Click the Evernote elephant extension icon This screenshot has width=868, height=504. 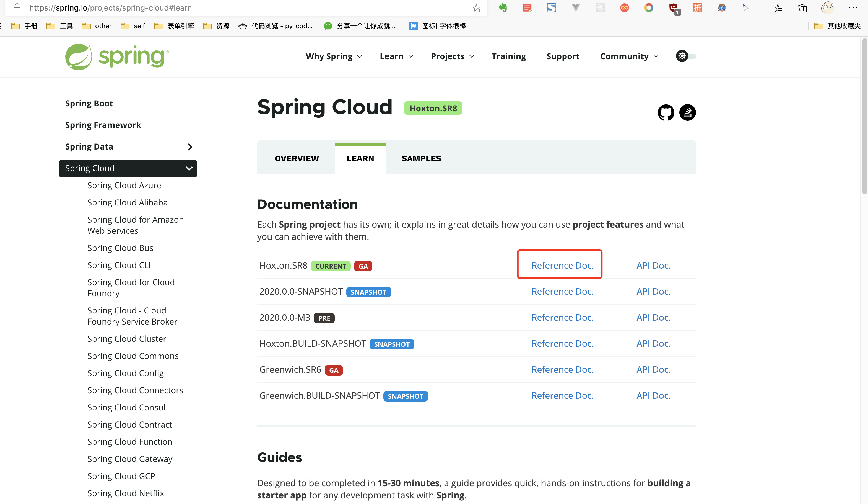pos(503,7)
